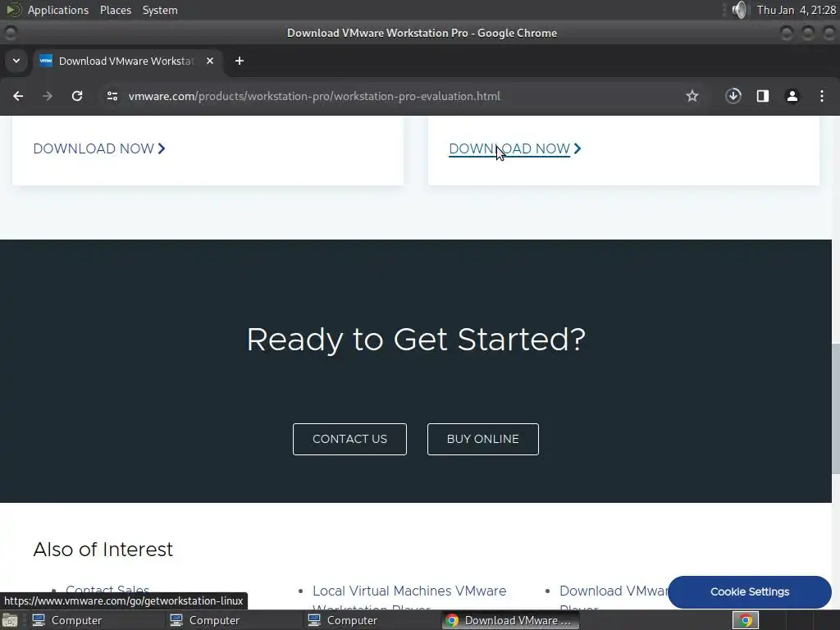Open the System menu

(x=160, y=10)
